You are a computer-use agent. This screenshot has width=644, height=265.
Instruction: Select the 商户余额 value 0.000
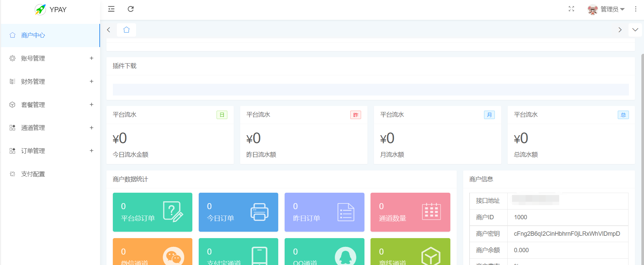coord(521,250)
